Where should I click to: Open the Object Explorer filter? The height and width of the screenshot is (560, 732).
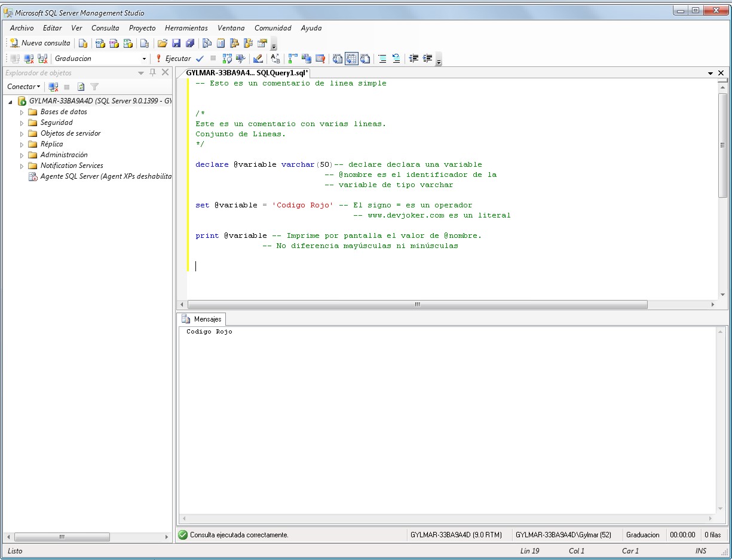point(94,87)
